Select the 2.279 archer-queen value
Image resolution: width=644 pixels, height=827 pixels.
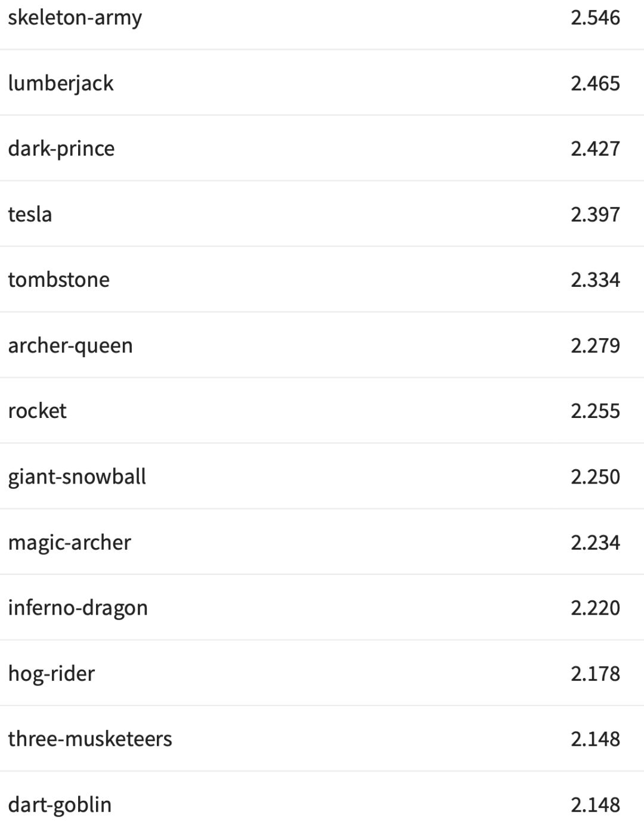coord(595,345)
